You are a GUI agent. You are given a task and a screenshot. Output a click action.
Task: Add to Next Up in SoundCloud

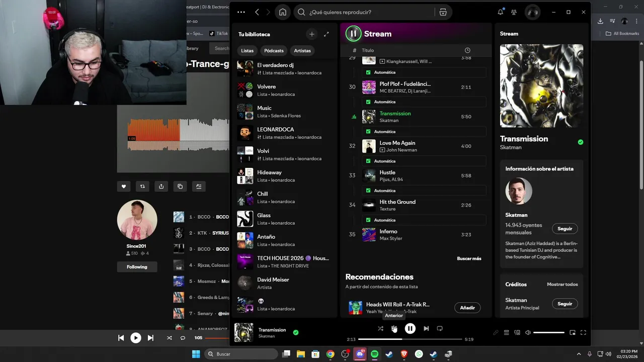(x=199, y=186)
